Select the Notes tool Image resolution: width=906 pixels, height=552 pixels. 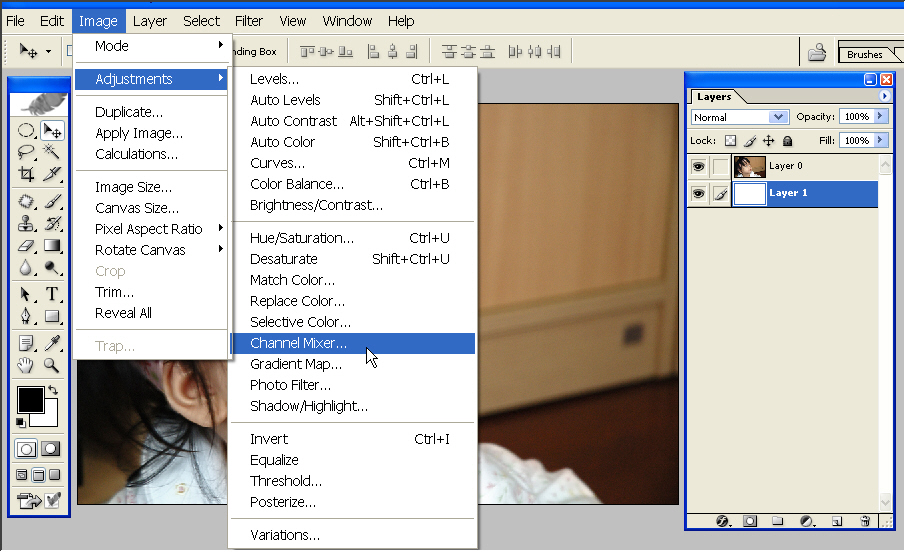tap(26, 343)
